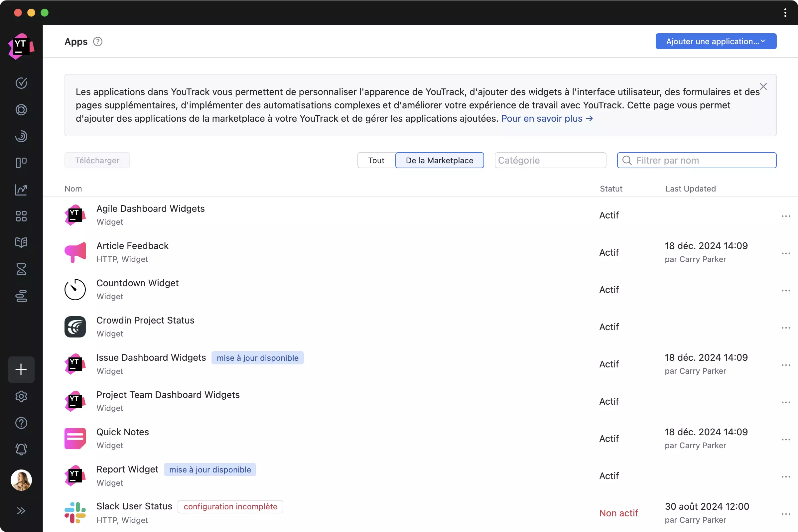Click the Crowdin Project Status icon
The image size is (798, 532).
75,326
